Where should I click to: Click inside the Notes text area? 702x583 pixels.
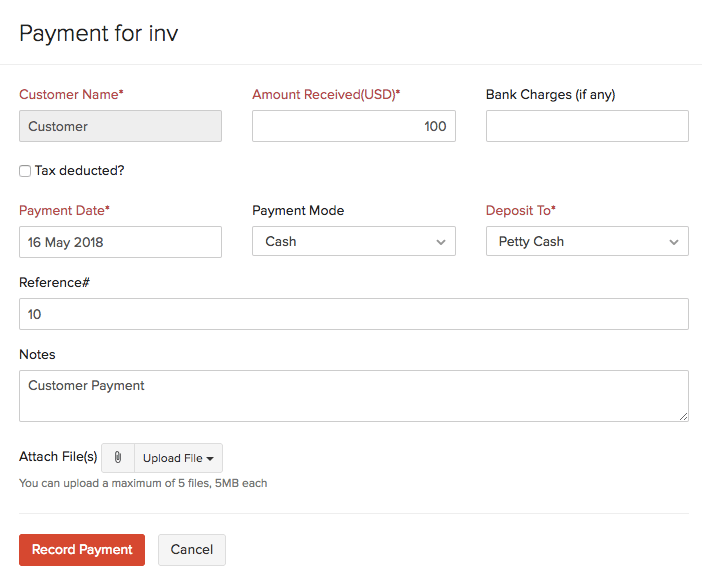click(354, 396)
